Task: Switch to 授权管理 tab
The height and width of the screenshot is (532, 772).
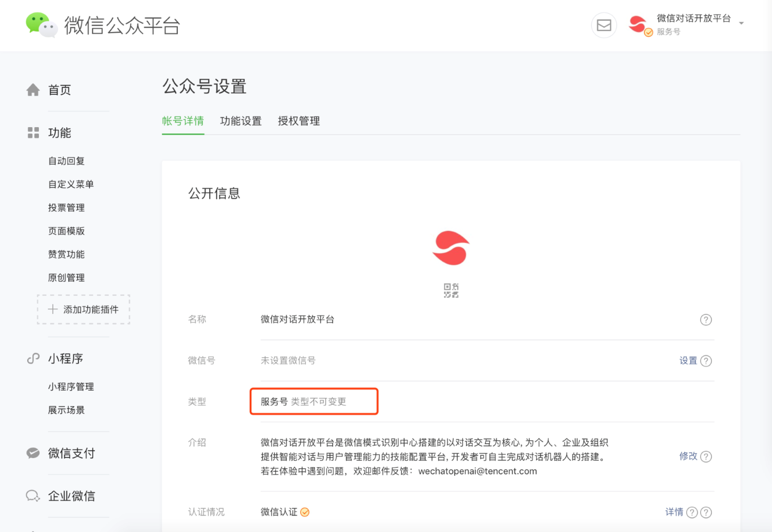Action: click(299, 121)
